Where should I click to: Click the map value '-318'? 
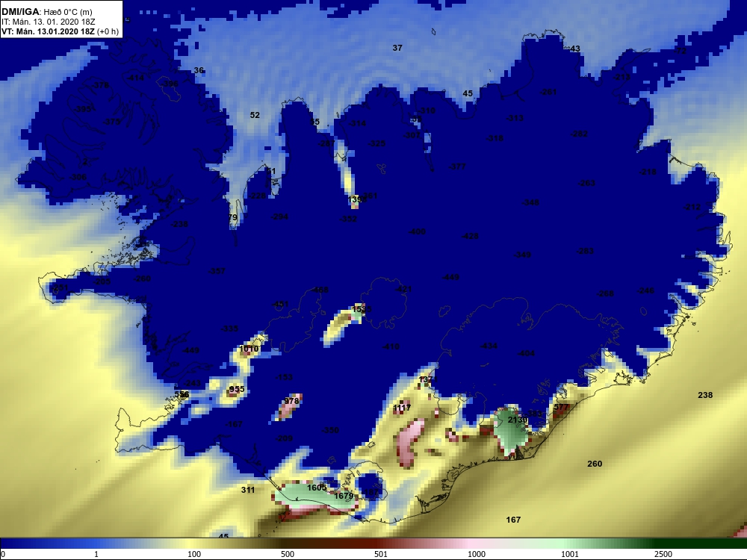495,138
